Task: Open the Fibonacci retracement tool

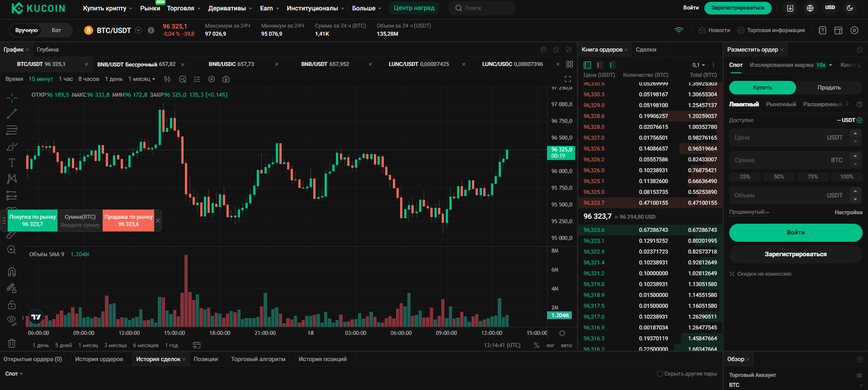Action: [x=12, y=130]
